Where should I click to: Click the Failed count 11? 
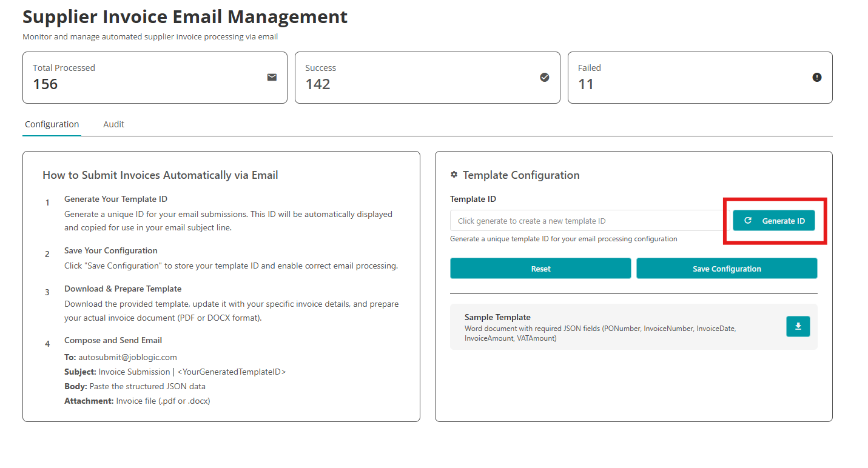tap(586, 84)
